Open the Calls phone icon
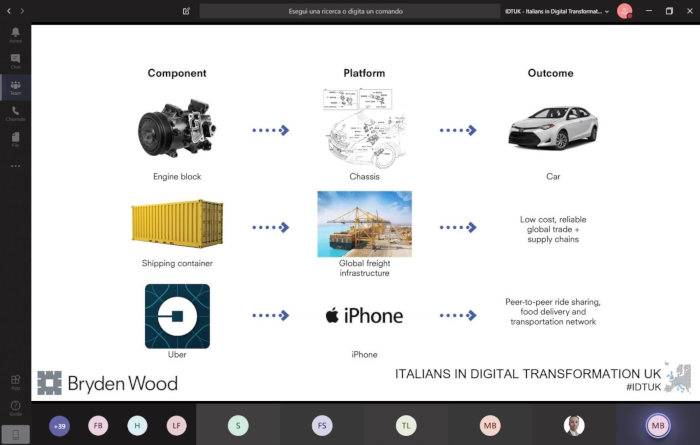Image resolution: width=700 pixels, height=445 pixels. pyautogui.click(x=15, y=113)
